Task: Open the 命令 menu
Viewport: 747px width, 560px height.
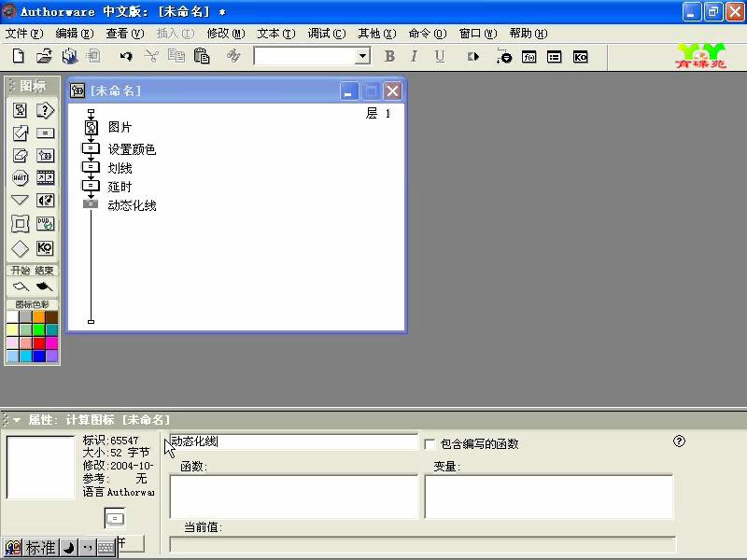Action: (x=428, y=34)
